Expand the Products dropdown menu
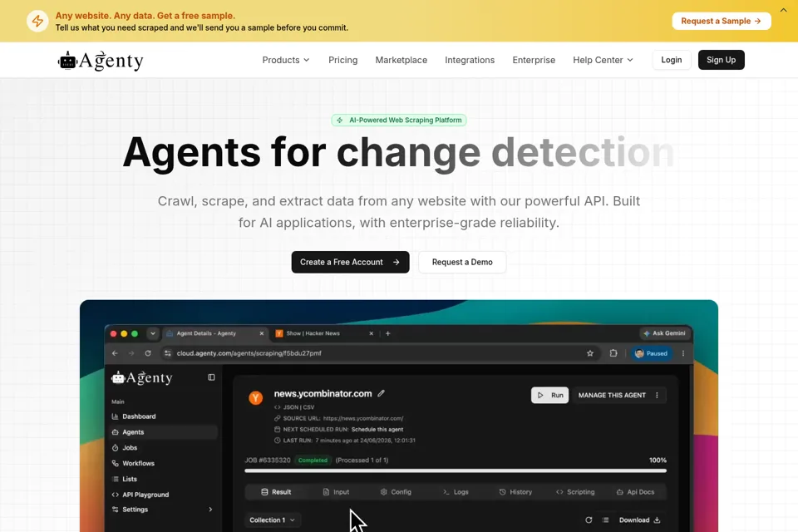Viewport: 798px width, 532px height. pos(285,60)
